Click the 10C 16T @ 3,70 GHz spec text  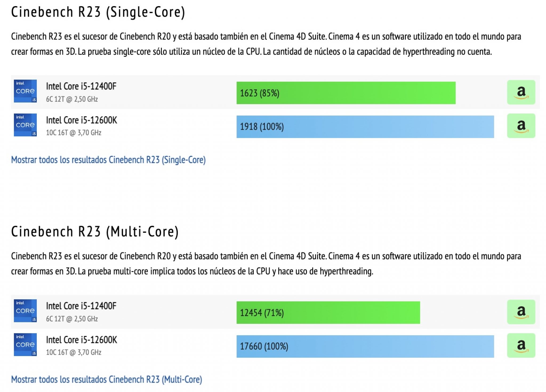point(73,133)
